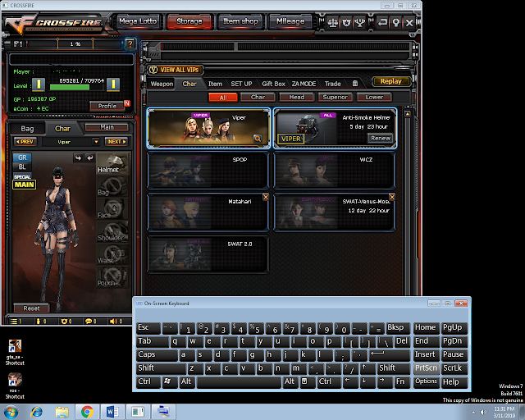Screen dimensions: 525x420
Task: Filter characters by Lower
Action: tap(374, 97)
